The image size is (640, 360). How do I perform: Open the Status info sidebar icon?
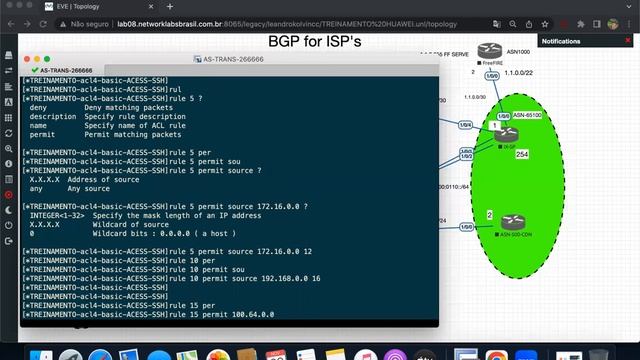coord(9,164)
